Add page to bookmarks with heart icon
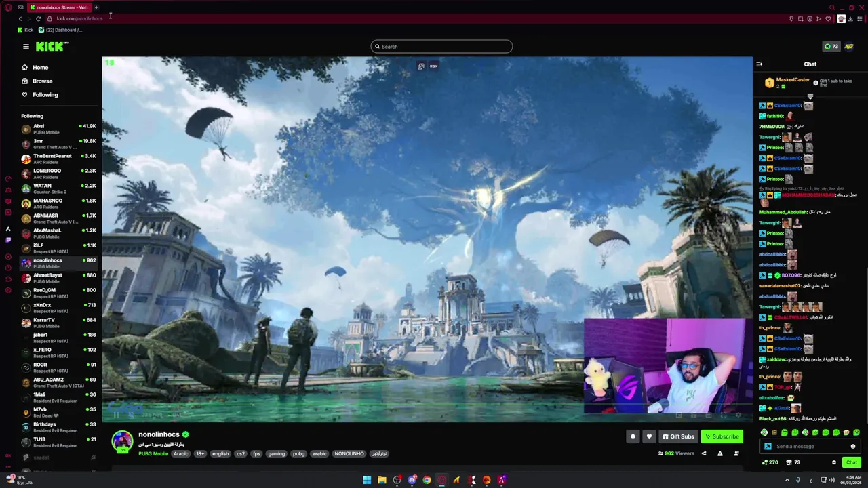The image size is (868, 488). point(828,18)
